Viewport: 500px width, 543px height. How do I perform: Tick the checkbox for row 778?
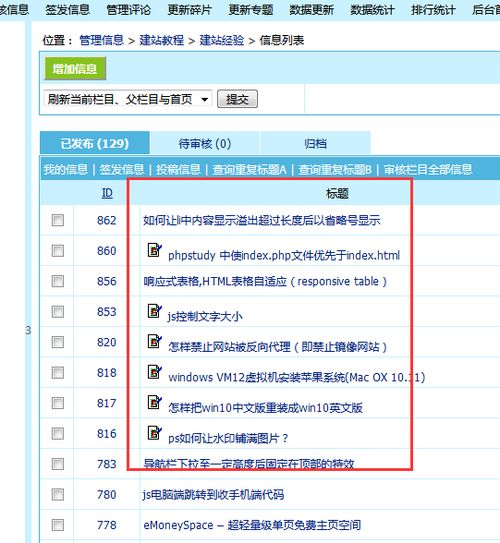click(58, 525)
